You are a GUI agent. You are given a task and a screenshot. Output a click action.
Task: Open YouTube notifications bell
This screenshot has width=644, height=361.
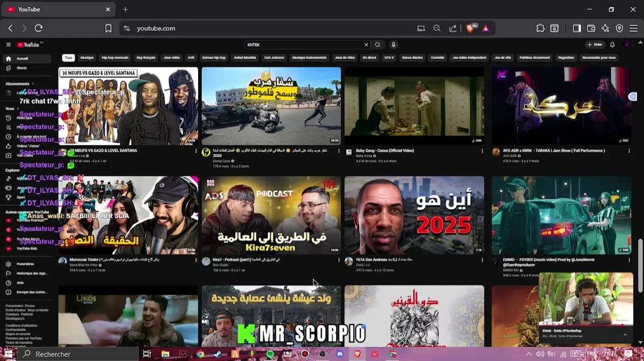click(612, 45)
